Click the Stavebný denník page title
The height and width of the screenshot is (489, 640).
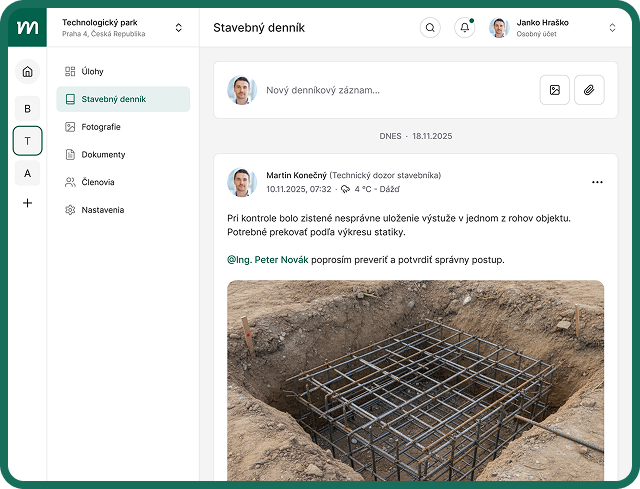click(x=259, y=28)
